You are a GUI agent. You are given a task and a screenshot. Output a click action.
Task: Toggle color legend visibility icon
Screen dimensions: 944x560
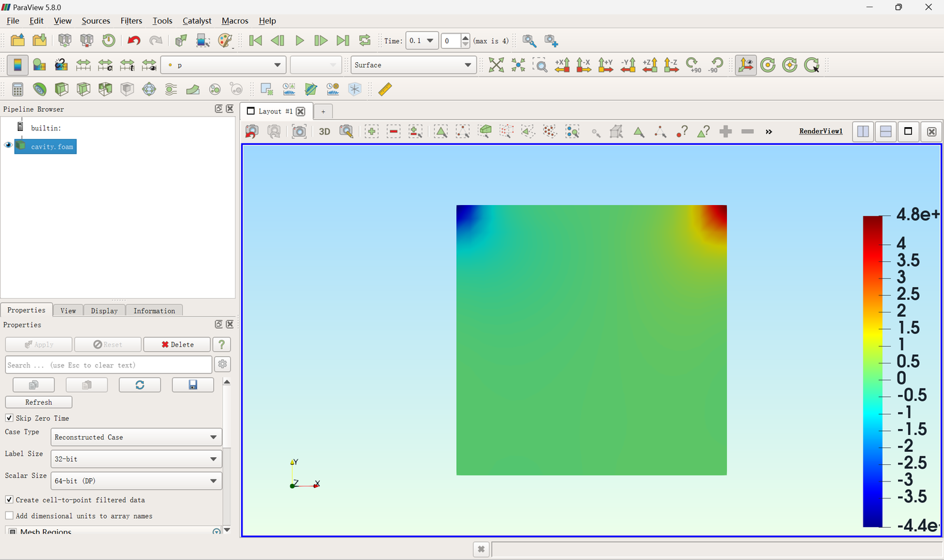point(18,65)
